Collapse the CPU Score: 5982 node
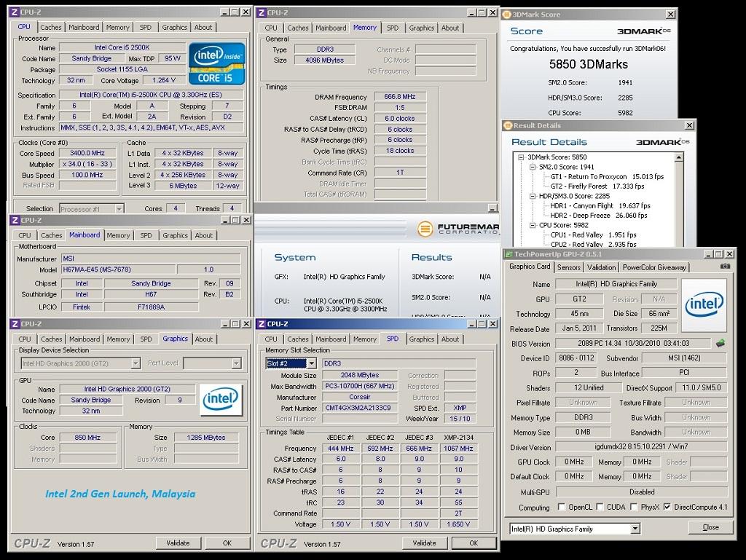This screenshot has width=746, height=560. point(533,225)
